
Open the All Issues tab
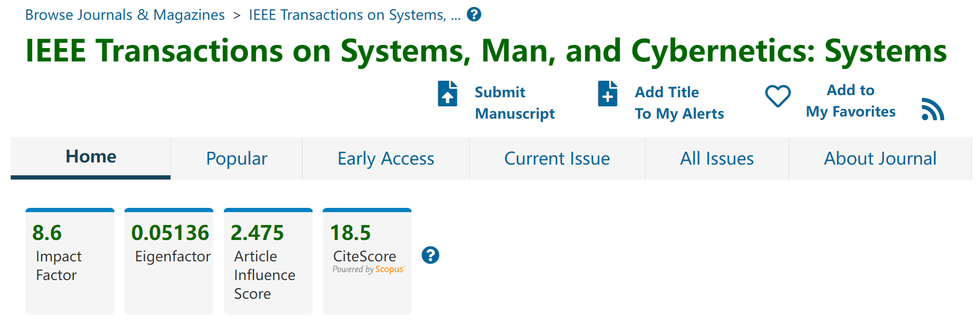(x=717, y=158)
